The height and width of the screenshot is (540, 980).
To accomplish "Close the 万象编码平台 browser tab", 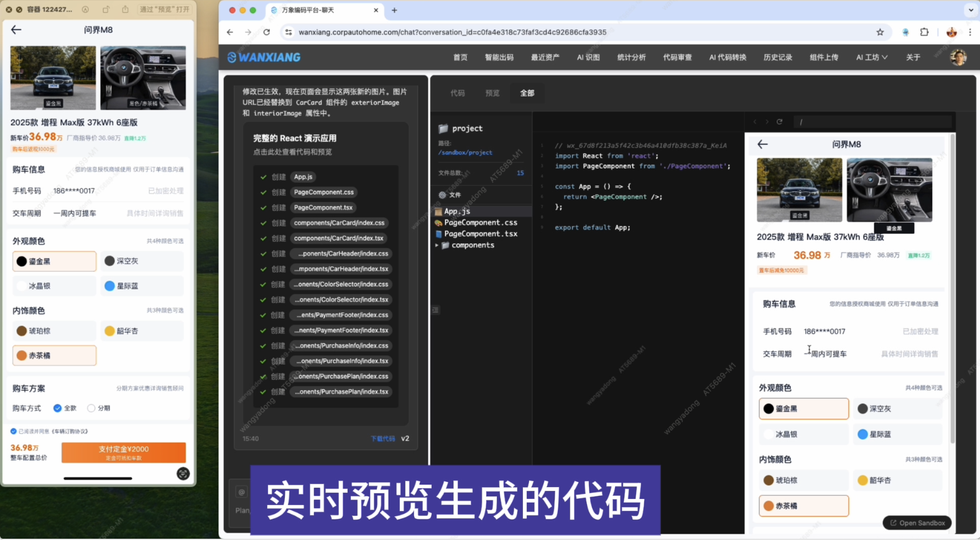I will pos(376,10).
